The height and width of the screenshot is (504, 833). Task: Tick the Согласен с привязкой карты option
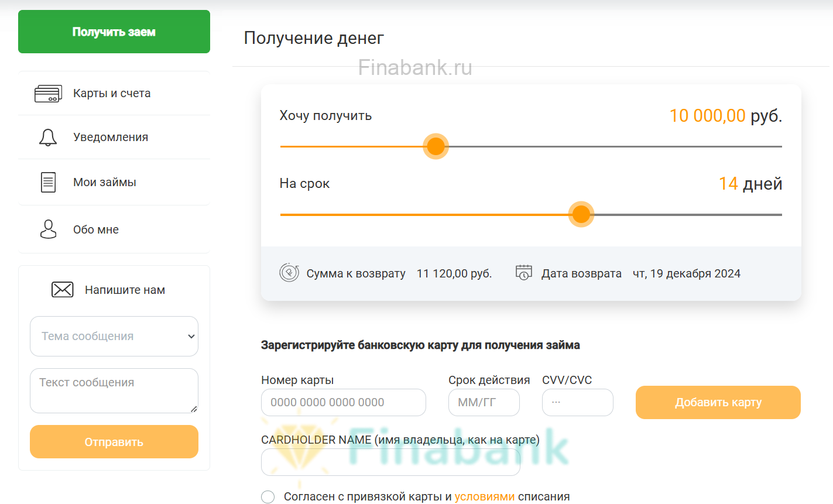tap(268, 497)
